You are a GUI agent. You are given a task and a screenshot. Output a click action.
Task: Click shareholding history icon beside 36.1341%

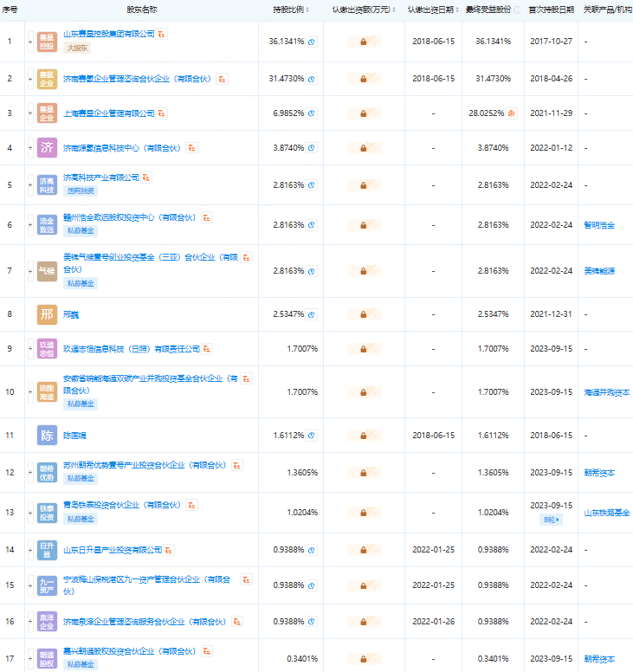tap(312, 42)
